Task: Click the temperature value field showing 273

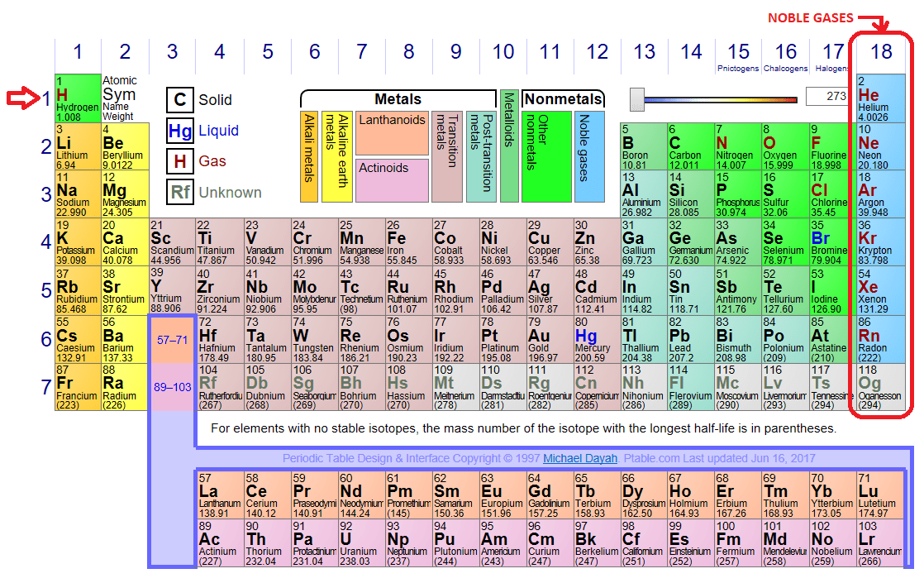Action: coord(828,96)
